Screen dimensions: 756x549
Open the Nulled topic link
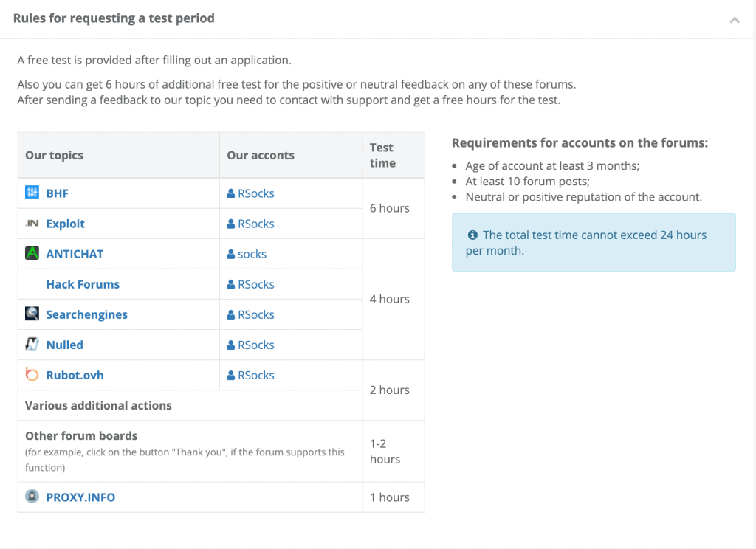coord(65,345)
